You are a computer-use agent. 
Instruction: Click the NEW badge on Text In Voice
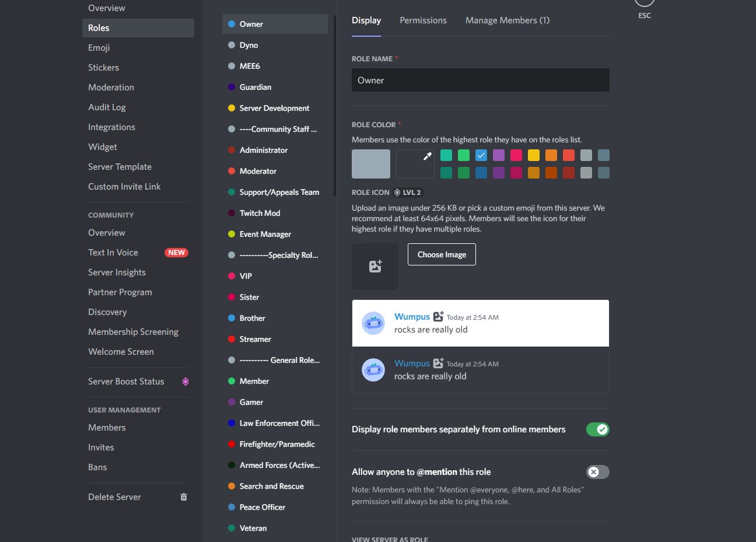(176, 252)
